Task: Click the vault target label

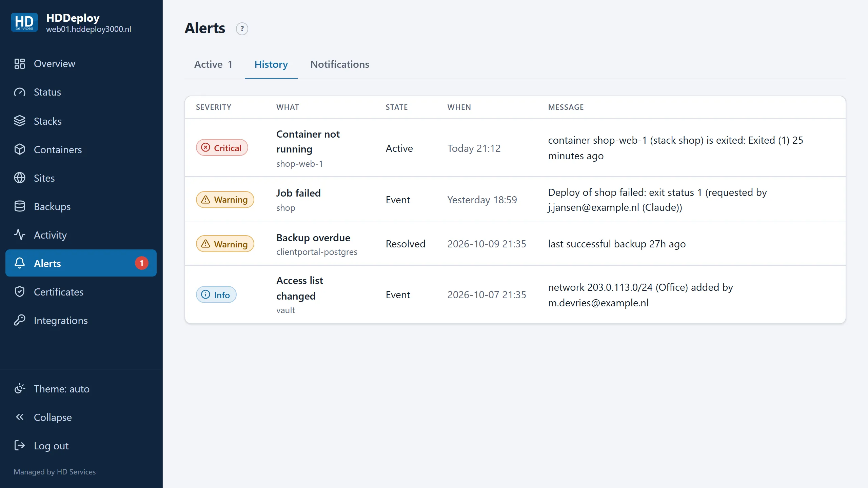Action: pos(285,310)
